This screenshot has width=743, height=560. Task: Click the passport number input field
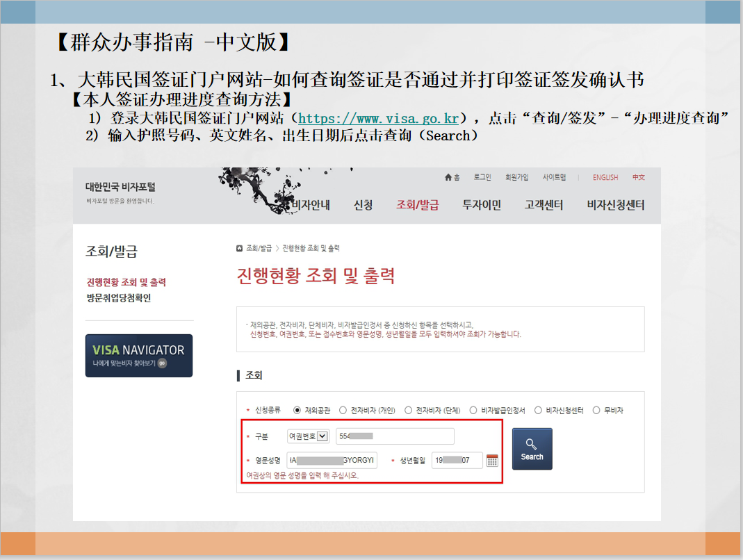pyautogui.click(x=395, y=436)
